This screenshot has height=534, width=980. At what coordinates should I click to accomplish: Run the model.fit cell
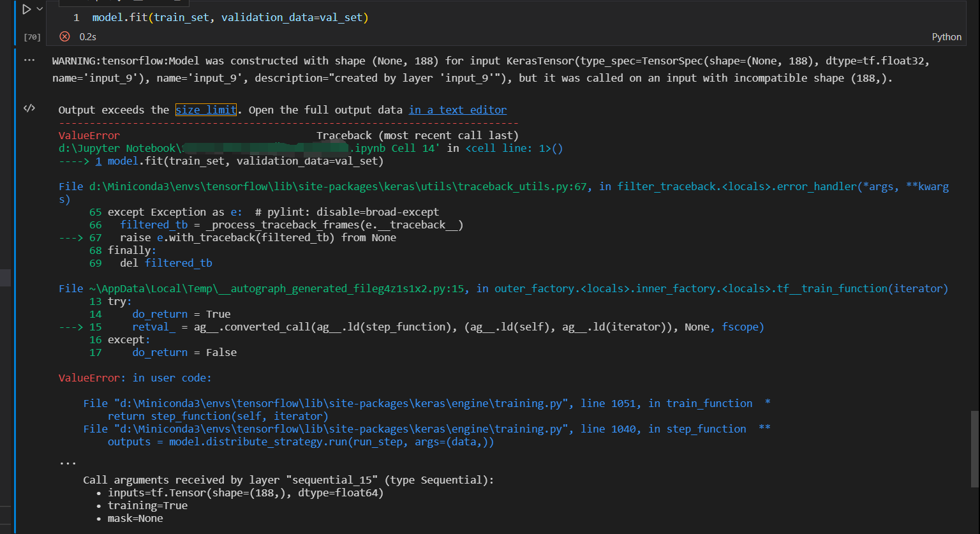26,10
